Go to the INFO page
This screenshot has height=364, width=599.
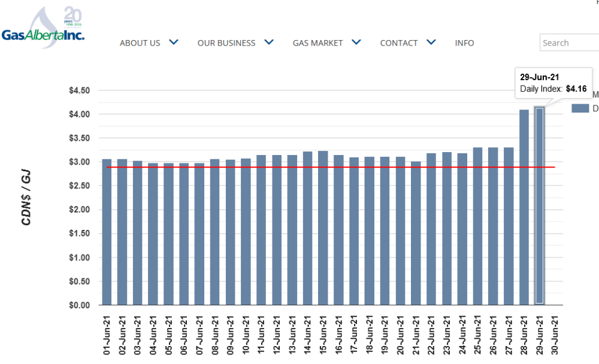464,43
